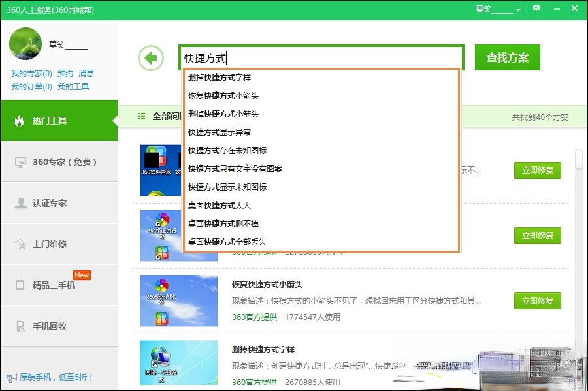588x391 pixels.
Task: Click thumbnail of 恢复快捷方式小箭头 solution
Action: pyautogui.click(x=179, y=301)
